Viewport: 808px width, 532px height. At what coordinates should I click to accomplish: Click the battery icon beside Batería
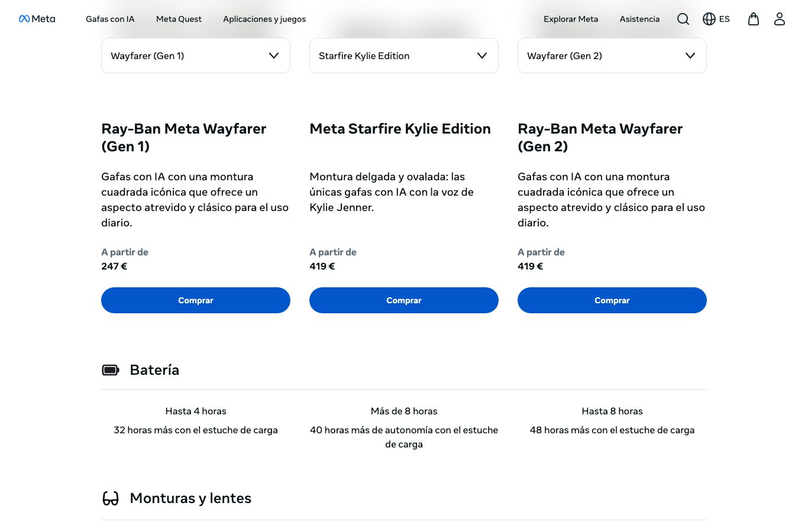[111, 370]
